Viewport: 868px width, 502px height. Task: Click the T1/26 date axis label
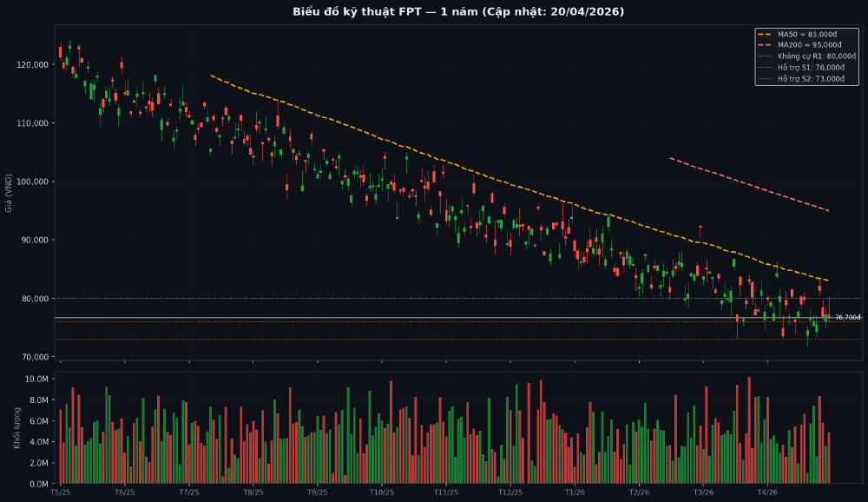tap(575, 492)
